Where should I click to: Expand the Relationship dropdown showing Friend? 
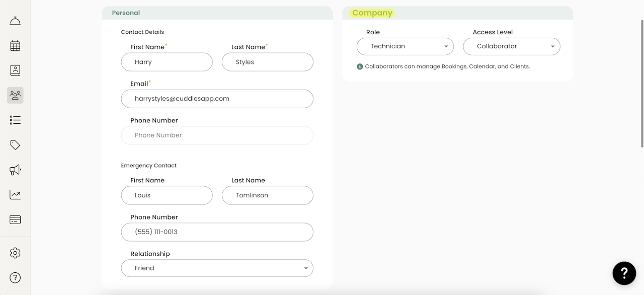point(217,268)
